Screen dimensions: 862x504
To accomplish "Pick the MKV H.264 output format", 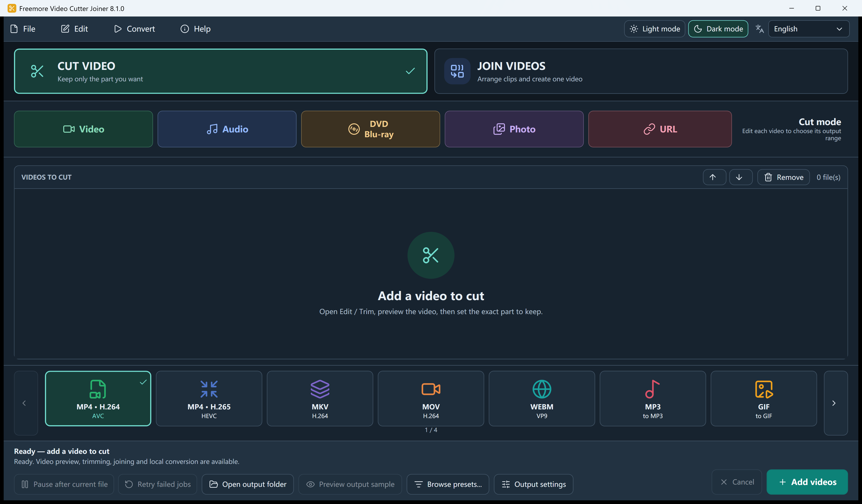I will point(320,398).
